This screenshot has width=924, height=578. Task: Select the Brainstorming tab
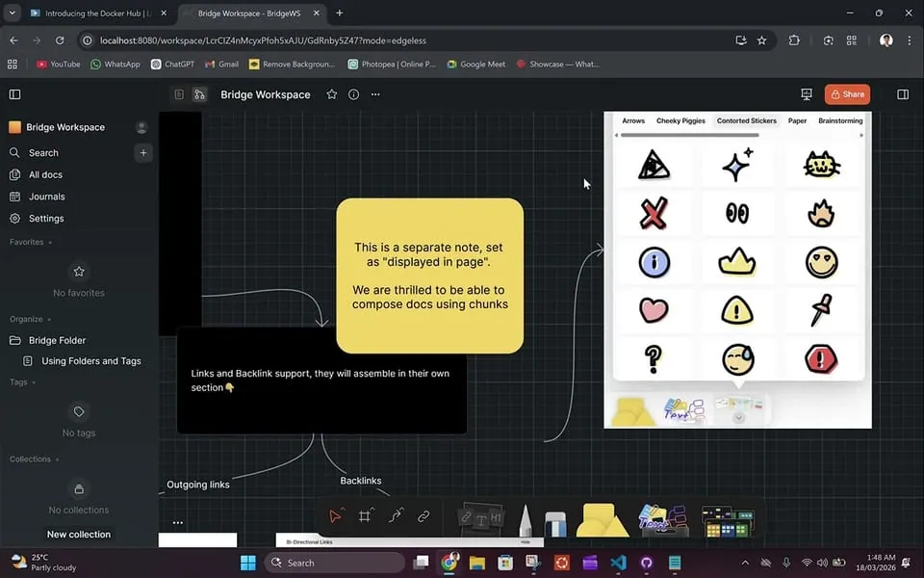click(840, 121)
